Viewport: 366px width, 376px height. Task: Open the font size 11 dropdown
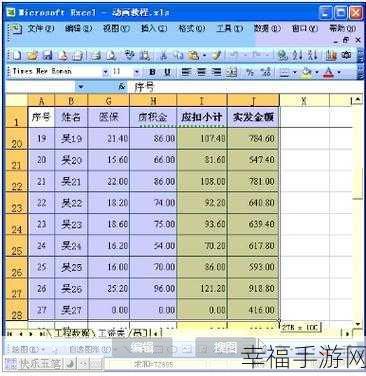point(137,72)
